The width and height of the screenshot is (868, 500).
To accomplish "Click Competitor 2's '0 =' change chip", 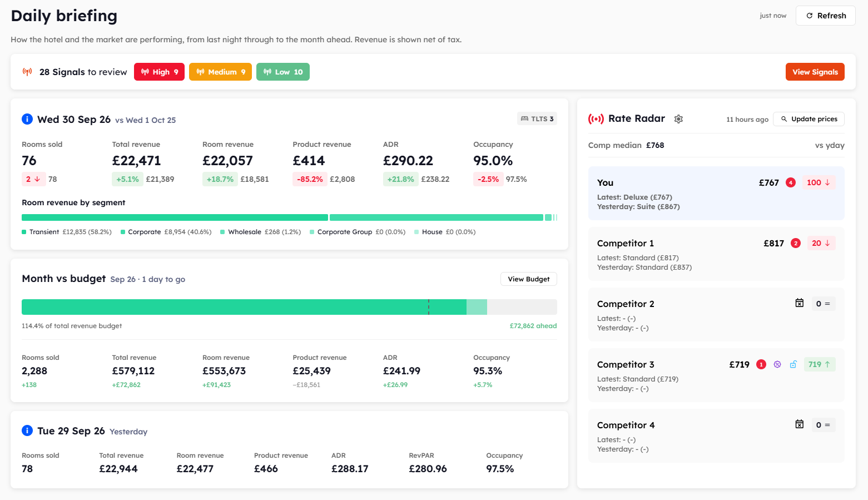I will [824, 304].
